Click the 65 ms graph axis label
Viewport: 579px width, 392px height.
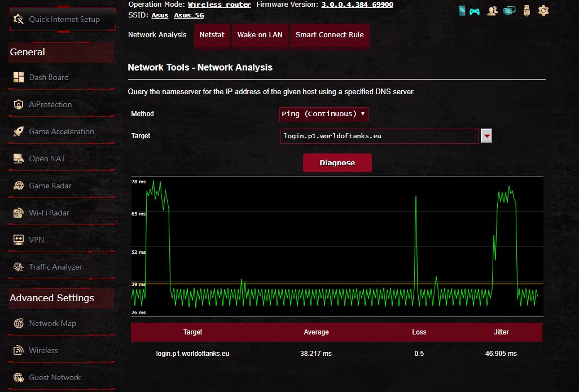click(138, 214)
